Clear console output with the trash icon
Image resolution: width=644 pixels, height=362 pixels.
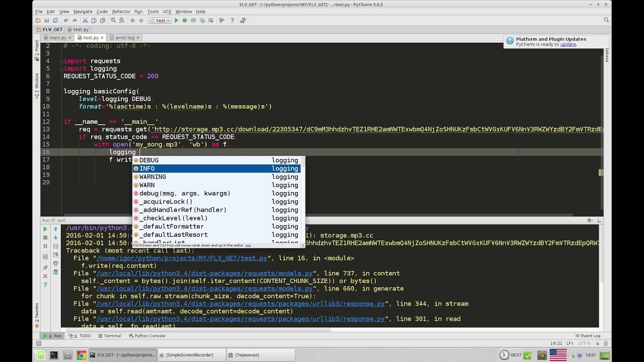click(56, 272)
